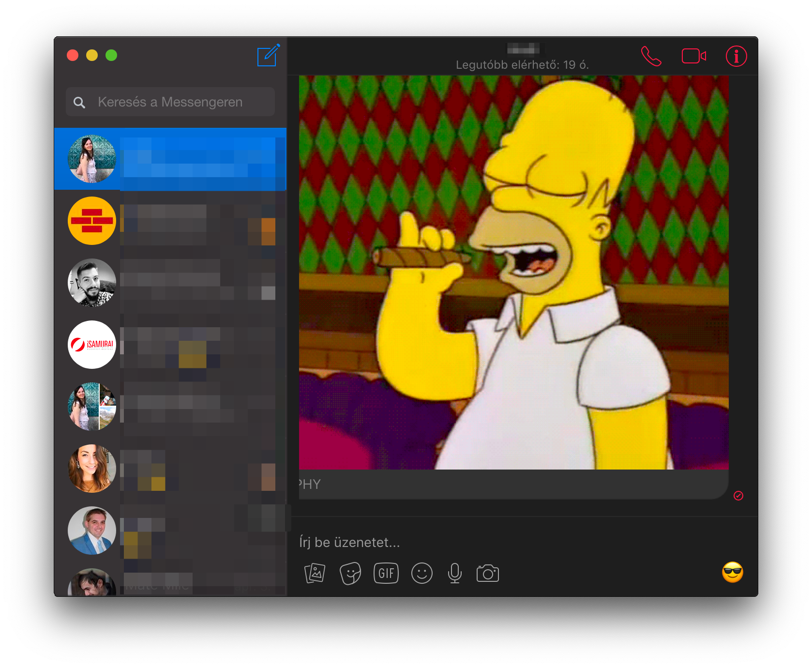Open the emoji smiley picker

(421, 574)
